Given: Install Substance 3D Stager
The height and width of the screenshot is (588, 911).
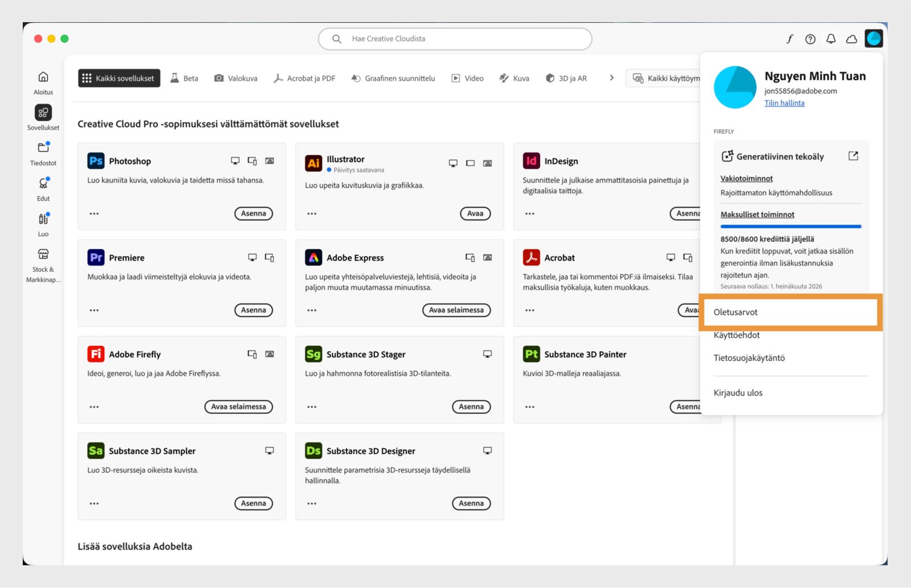Looking at the screenshot, I should click(x=471, y=407).
